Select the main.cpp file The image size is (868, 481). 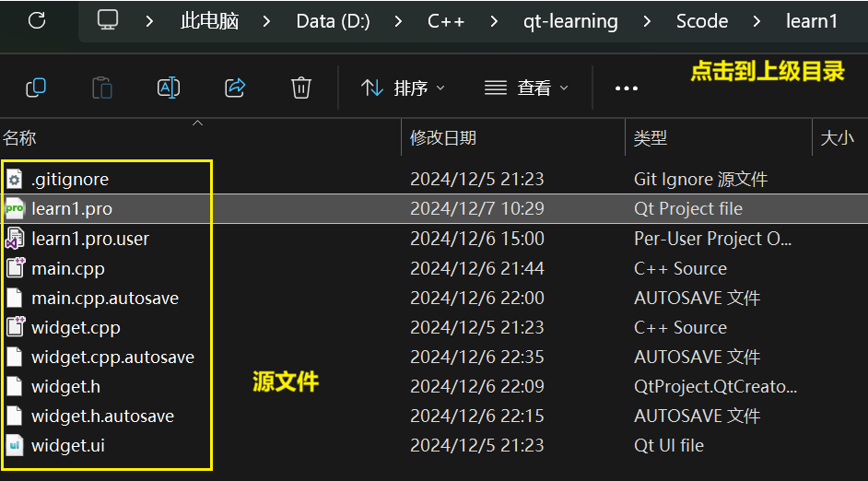68,269
